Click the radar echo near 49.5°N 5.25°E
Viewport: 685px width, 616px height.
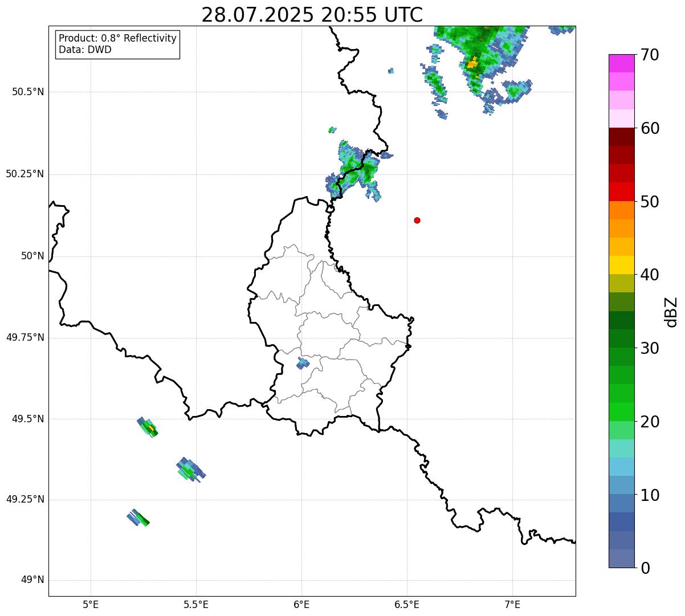[x=148, y=427]
